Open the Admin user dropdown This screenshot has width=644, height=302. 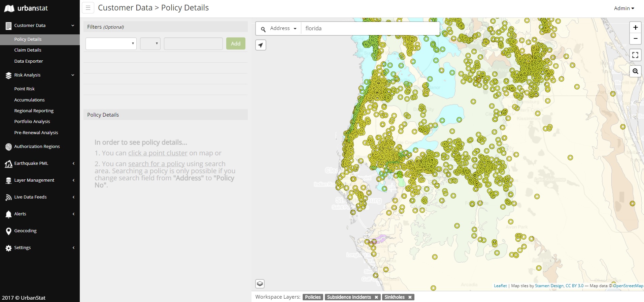[624, 8]
